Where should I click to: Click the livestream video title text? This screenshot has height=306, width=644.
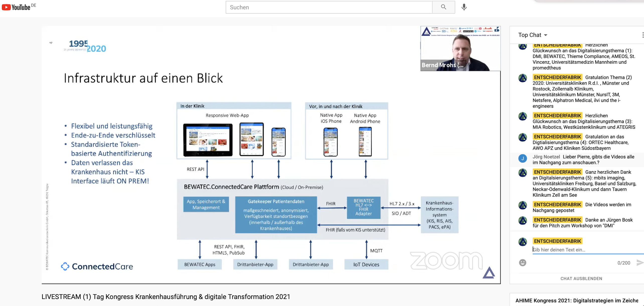(x=166, y=297)
